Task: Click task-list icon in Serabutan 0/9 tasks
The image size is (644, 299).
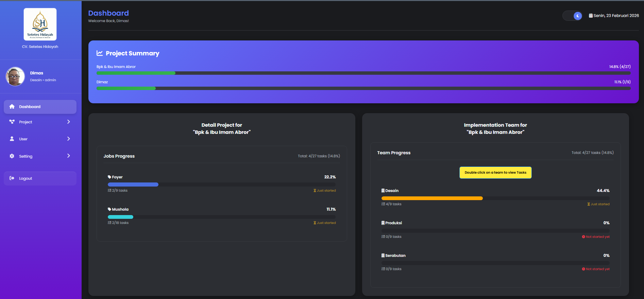Action: coord(383,269)
